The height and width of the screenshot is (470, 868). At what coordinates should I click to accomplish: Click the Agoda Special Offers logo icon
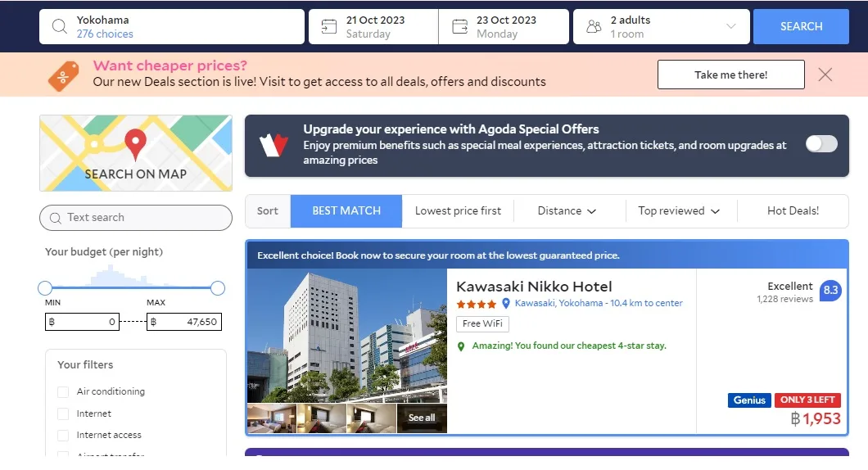point(274,145)
